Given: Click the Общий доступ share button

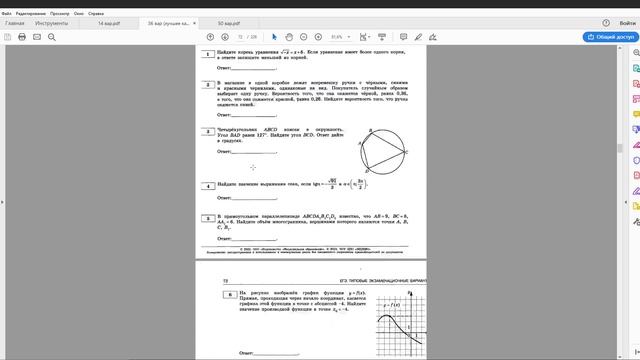Looking at the screenshot, I should tap(611, 37).
